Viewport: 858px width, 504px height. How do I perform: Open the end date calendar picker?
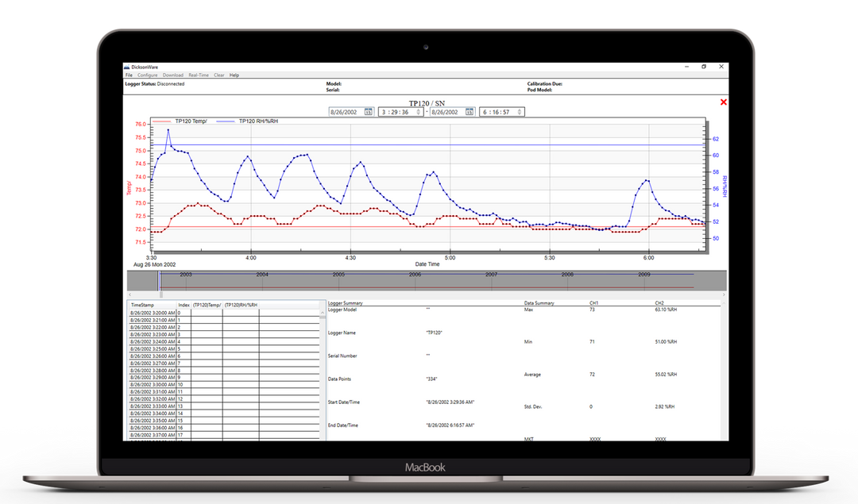click(x=470, y=112)
